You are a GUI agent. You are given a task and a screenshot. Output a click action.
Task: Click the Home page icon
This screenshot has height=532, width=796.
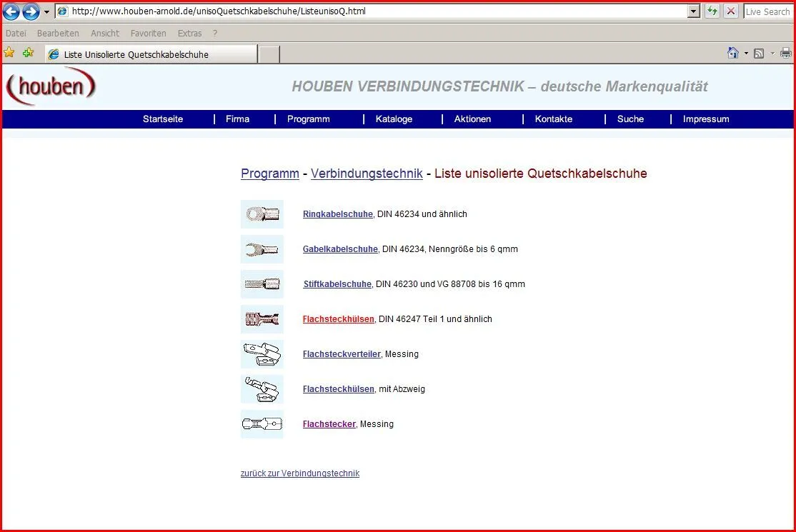(x=732, y=53)
